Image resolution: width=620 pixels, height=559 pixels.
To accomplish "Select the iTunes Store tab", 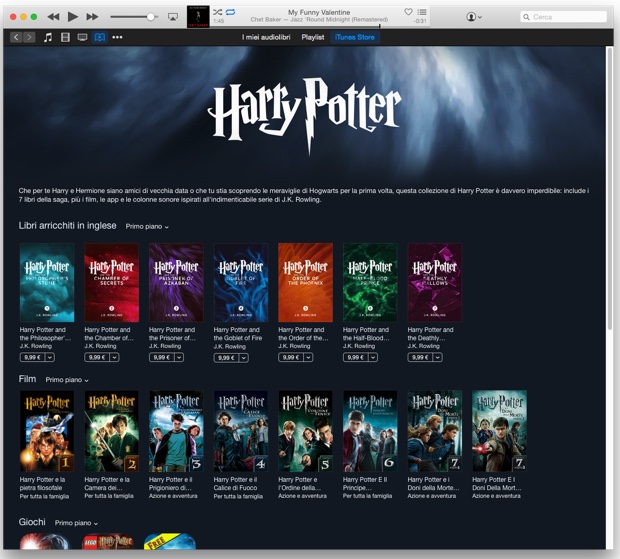I will [355, 37].
